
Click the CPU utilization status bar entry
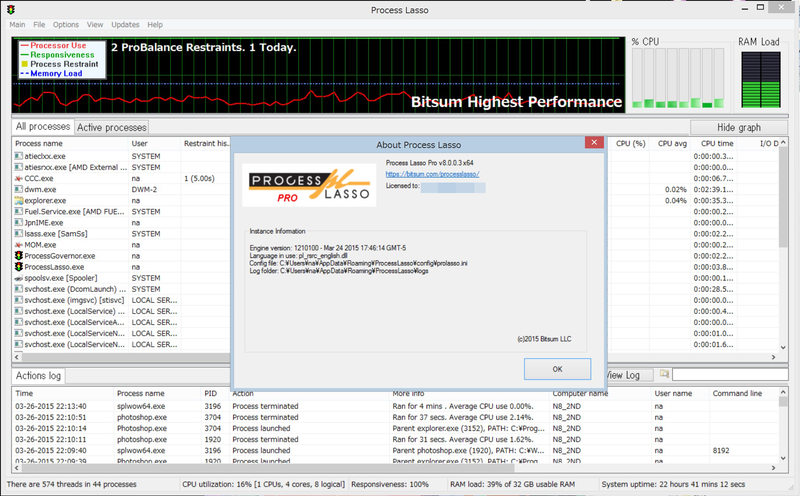click(x=263, y=484)
